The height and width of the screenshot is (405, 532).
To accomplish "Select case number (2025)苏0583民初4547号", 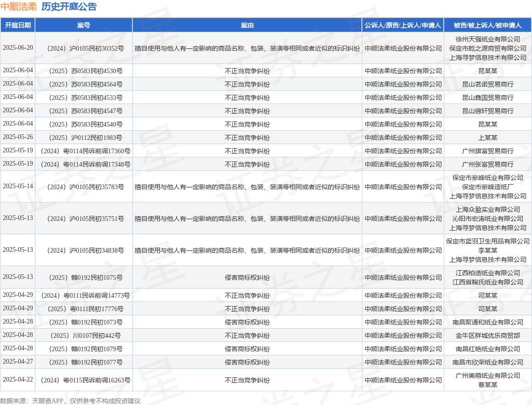I will tap(86, 111).
